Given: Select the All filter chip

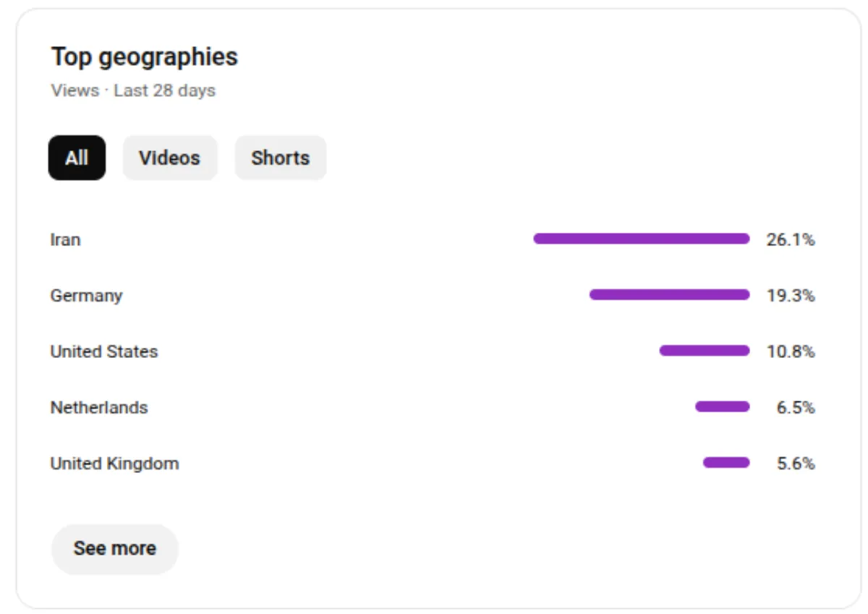Looking at the screenshot, I should (x=77, y=158).
